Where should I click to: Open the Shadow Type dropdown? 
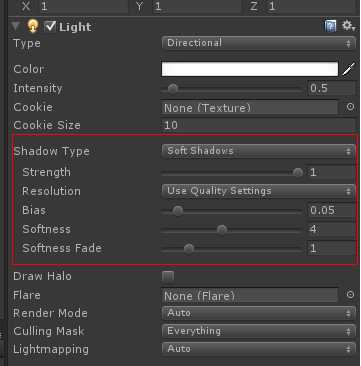coord(259,151)
